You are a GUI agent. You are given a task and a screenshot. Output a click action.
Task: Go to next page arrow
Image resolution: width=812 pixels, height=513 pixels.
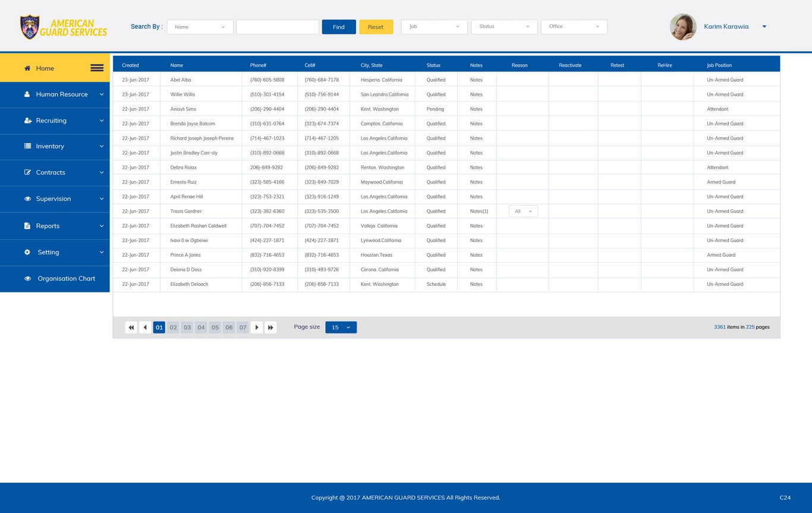[x=257, y=328]
